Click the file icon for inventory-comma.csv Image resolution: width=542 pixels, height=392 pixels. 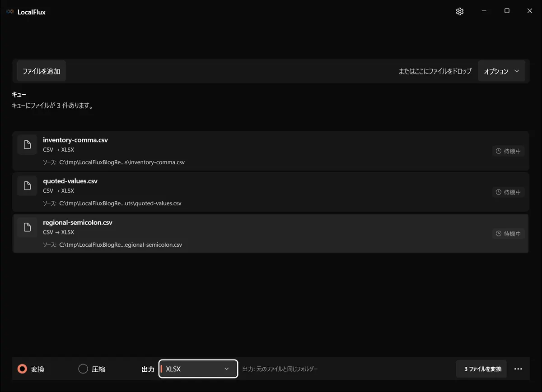tap(27, 144)
